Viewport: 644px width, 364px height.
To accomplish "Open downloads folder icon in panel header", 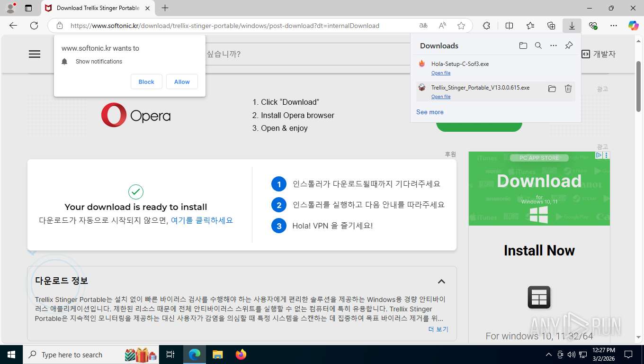I will coord(523,45).
